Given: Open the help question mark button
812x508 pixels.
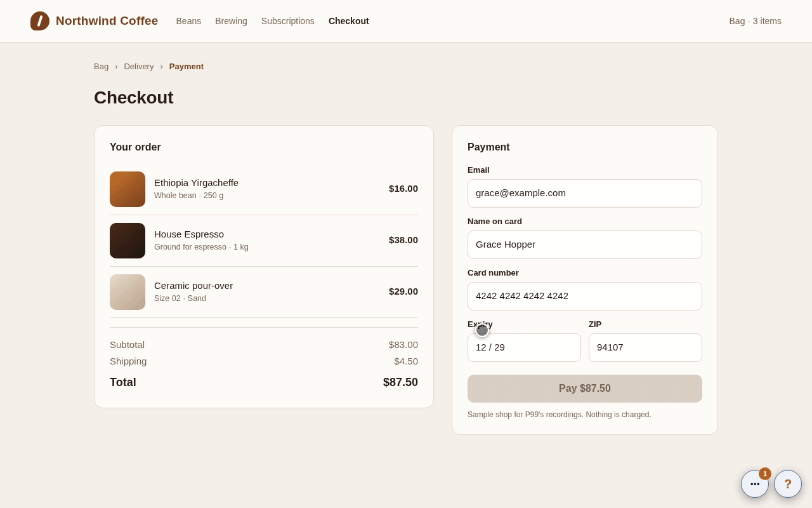Looking at the screenshot, I should pos(788,484).
